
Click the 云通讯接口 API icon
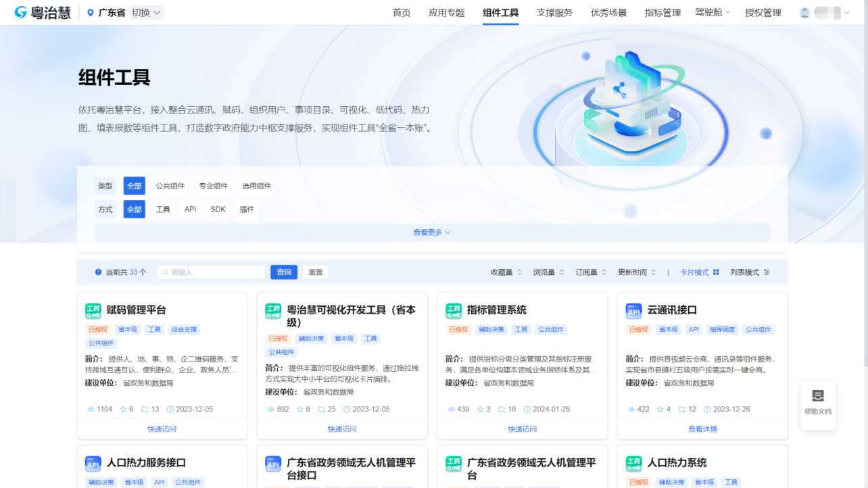click(633, 311)
